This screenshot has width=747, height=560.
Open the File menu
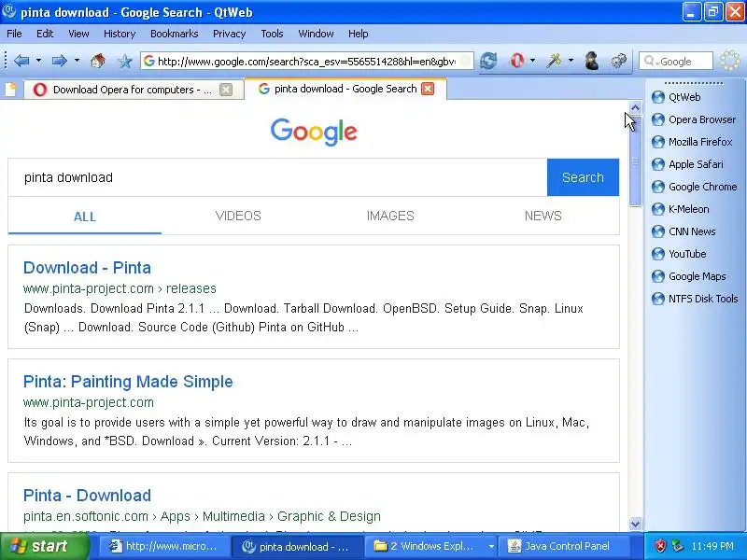click(x=14, y=34)
